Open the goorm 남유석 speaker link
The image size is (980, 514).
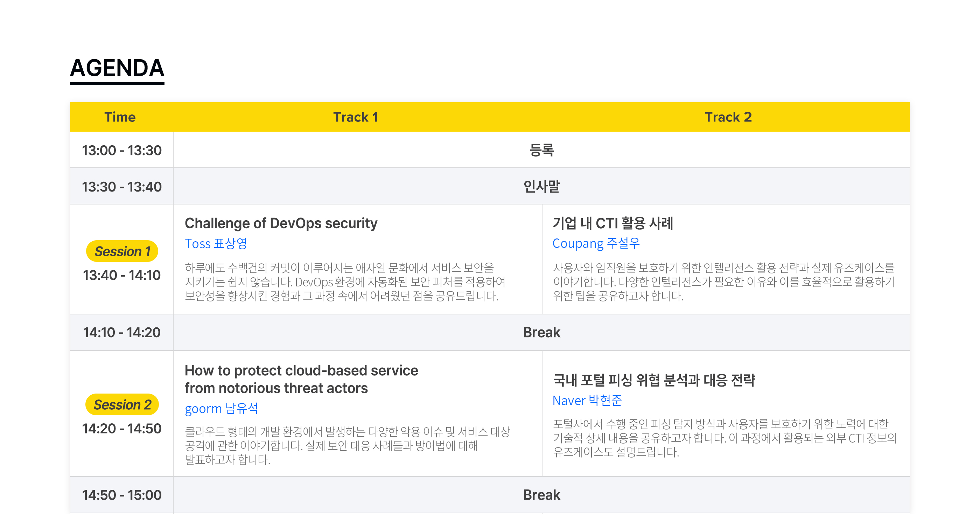[221, 408]
